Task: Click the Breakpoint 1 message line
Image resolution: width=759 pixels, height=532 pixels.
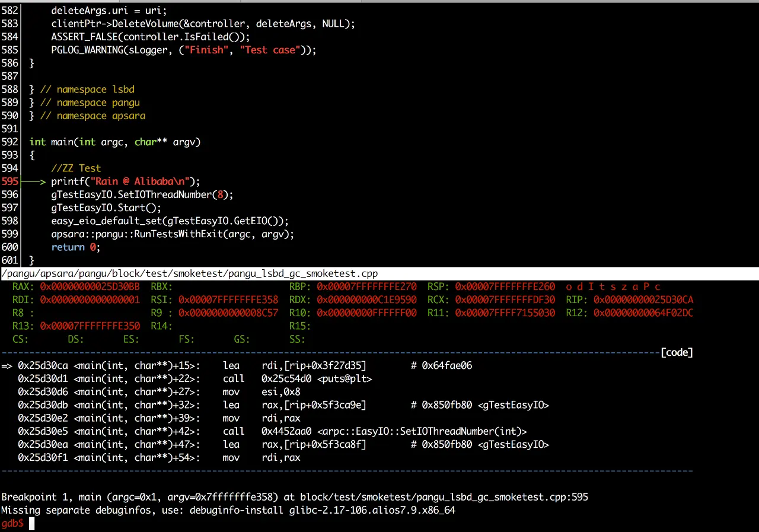Action: click(295, 497)
